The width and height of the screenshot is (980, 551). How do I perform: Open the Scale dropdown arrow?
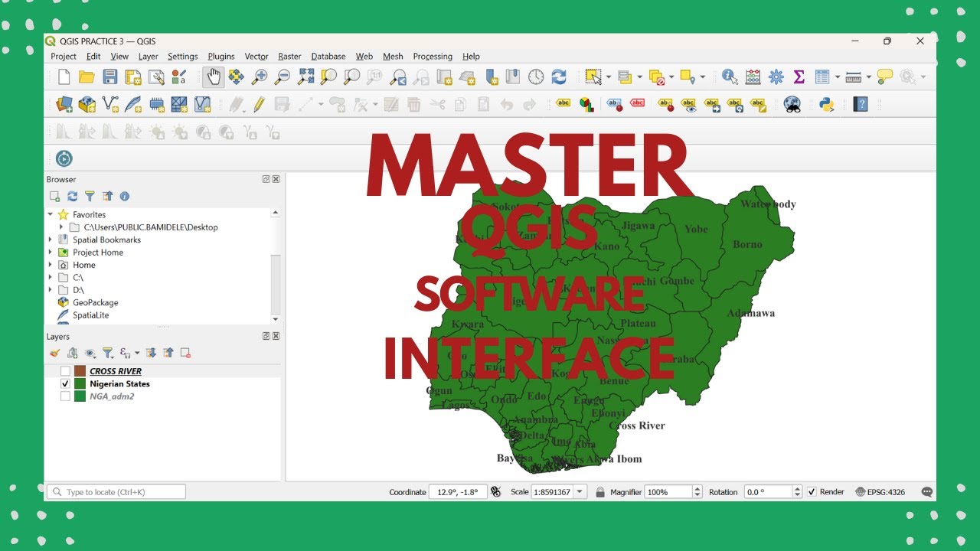pyautogui.click(x=580, y=492)
